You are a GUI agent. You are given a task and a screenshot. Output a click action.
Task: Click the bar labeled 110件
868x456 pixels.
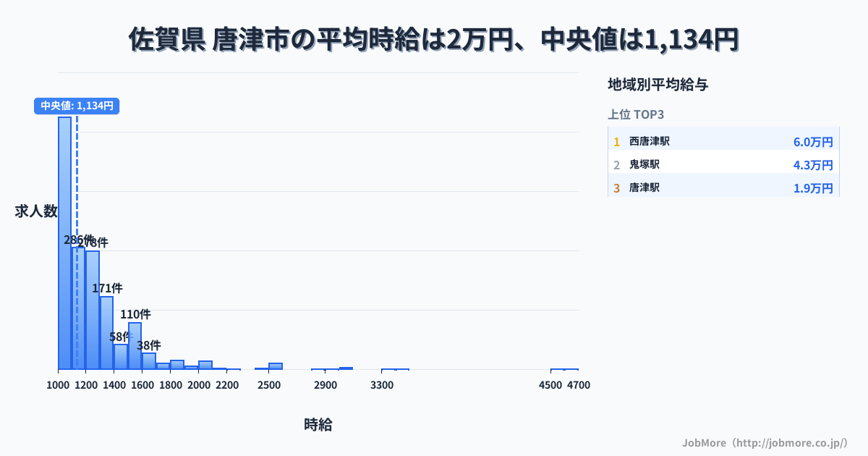coord(135,346)
